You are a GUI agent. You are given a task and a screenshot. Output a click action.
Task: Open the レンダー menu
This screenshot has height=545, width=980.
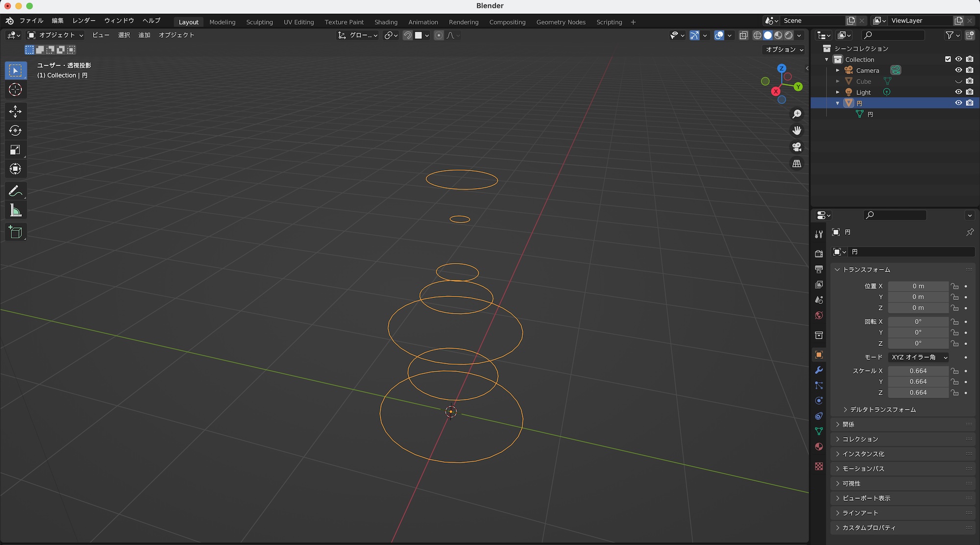(x=84, y=21)
